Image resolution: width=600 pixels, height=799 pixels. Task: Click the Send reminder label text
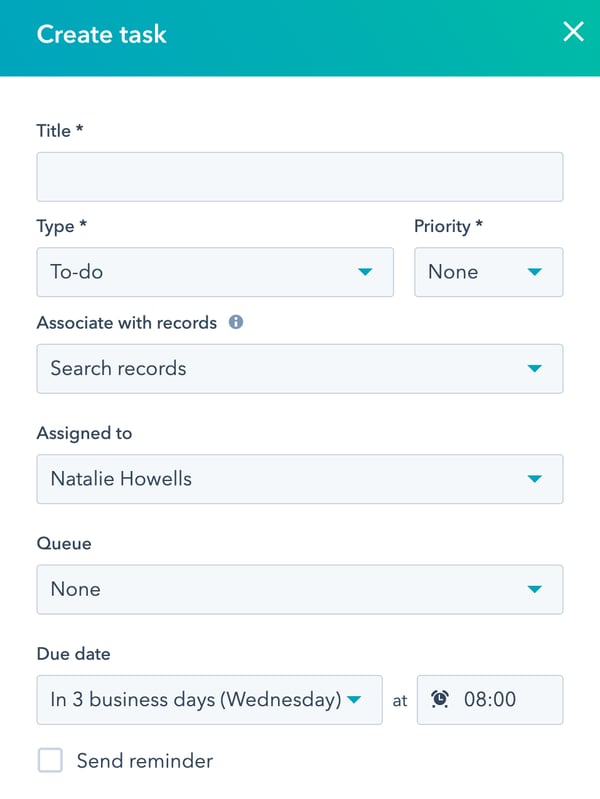pyautogui.click(x=145, y=761)
